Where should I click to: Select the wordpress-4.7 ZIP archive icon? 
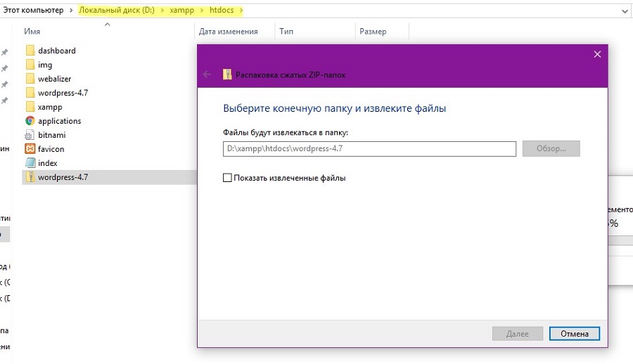click(30, 177)
